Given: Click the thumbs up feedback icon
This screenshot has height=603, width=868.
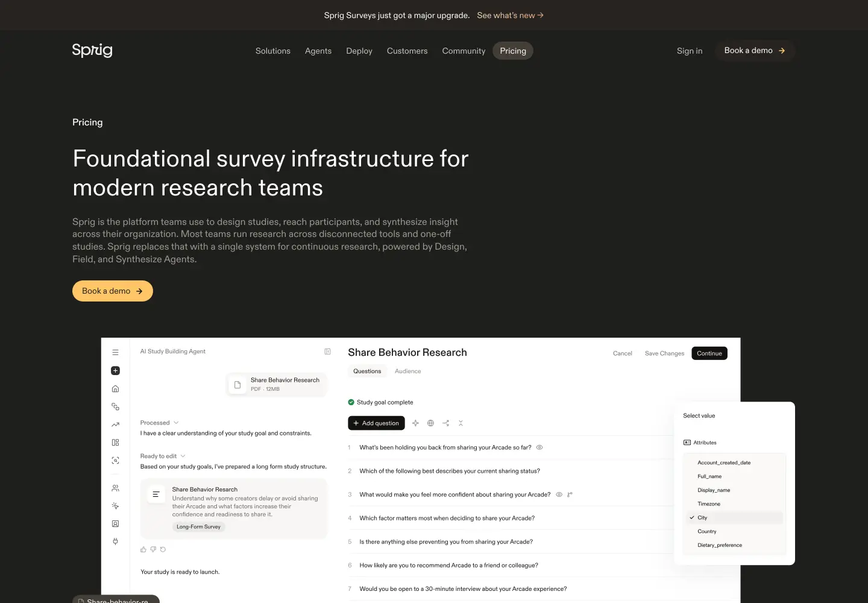Looking at the screenshot, I should point(143,549).
